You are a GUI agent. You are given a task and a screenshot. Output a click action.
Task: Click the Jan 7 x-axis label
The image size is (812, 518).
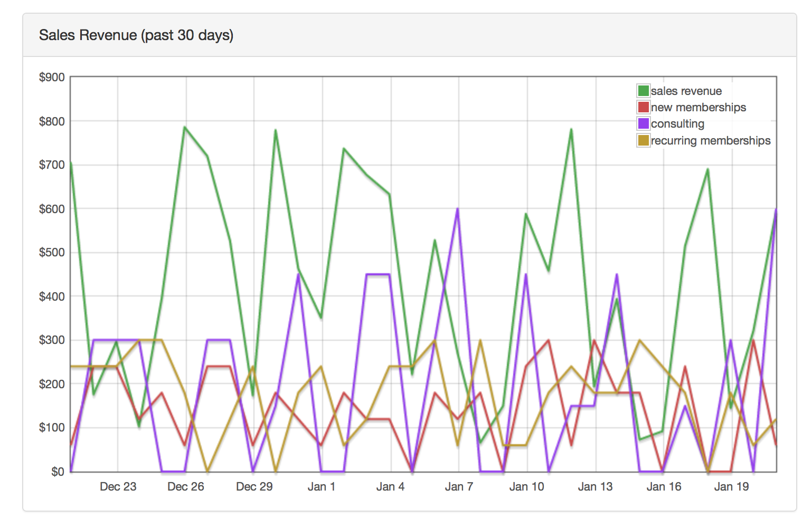[x=459, y=486]
